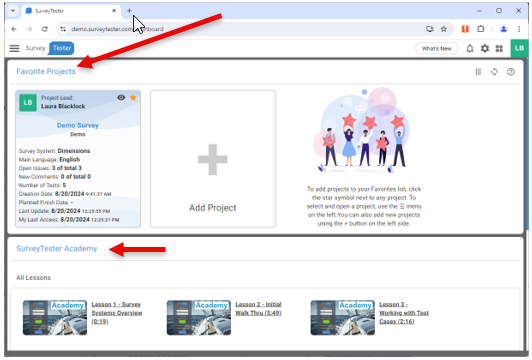Open the notifications bell
532x360 pixels.
click(x=470, y=49)
